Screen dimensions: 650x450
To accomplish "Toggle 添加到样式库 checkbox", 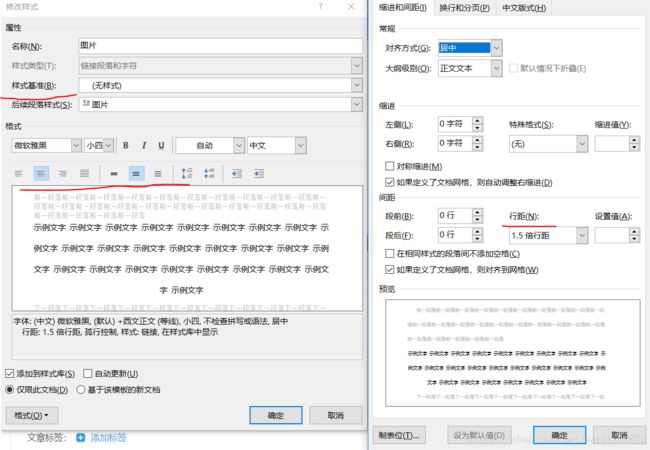I will pos(10,373).
